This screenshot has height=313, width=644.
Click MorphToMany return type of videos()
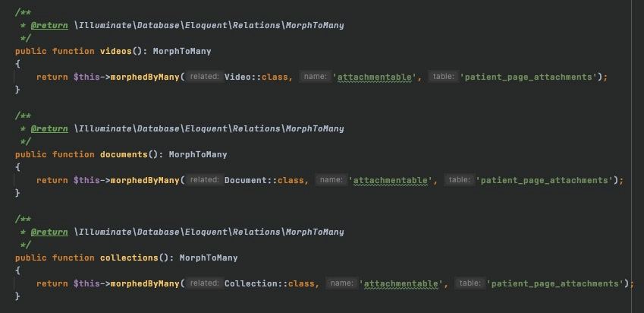click(x=182, y=51)
